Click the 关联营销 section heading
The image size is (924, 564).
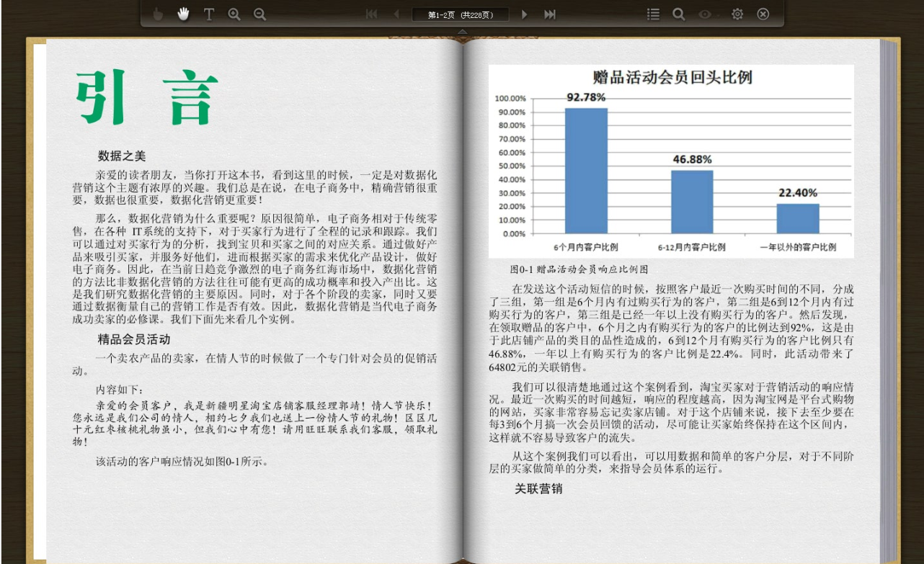538,489
